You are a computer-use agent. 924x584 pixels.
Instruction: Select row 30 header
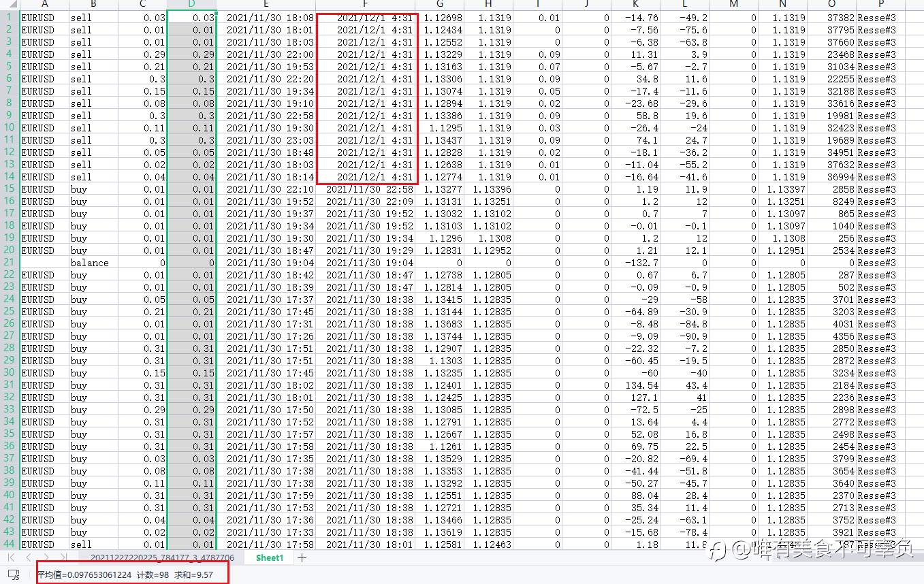point(10,373)
